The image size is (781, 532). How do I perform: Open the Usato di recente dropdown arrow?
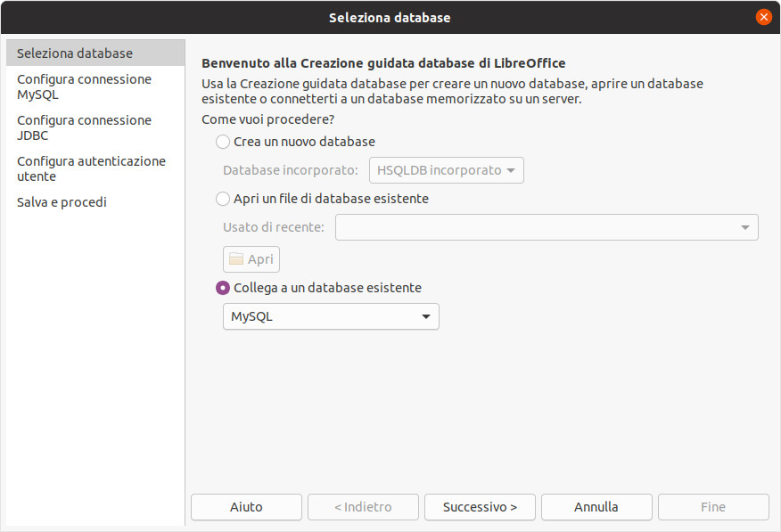point(745,227)
